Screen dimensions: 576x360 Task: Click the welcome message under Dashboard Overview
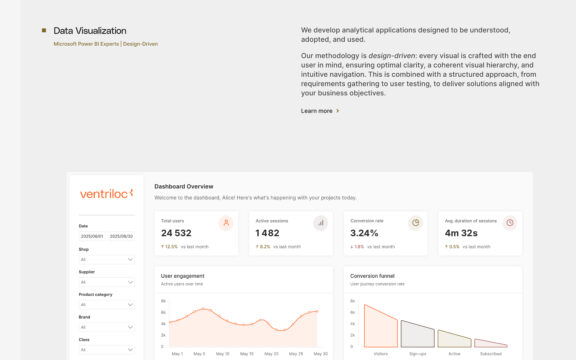click(x=255, y=198)
